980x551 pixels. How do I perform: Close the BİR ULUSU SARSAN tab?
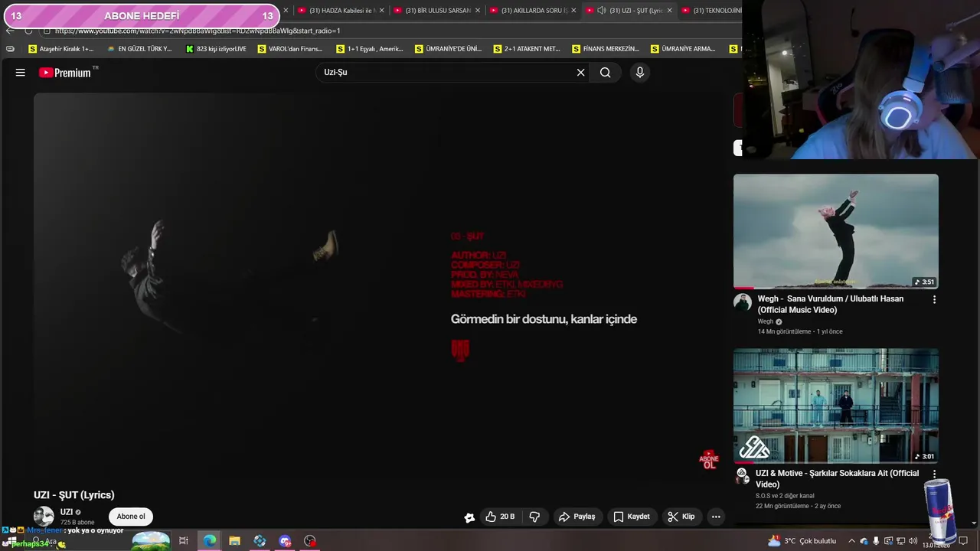(x=478, y=11)
